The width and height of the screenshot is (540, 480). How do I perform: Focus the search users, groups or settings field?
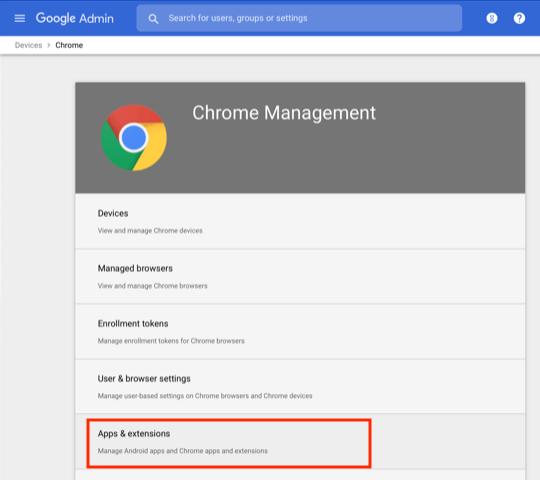(x=299, y=18)
